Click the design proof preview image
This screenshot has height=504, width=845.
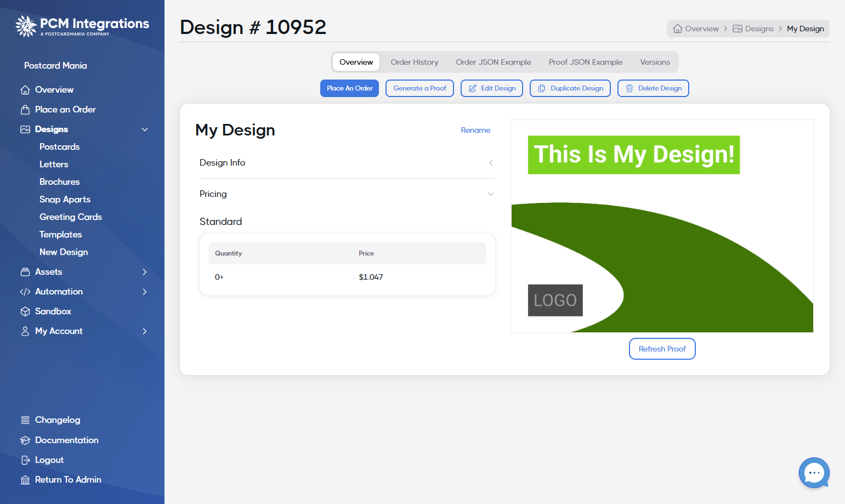tap(662, 226)
